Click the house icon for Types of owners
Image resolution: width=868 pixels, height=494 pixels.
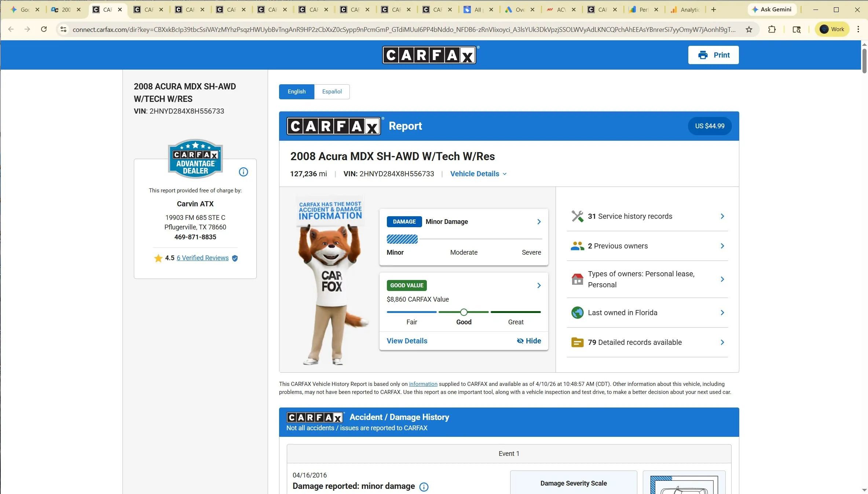click(577, 279)
